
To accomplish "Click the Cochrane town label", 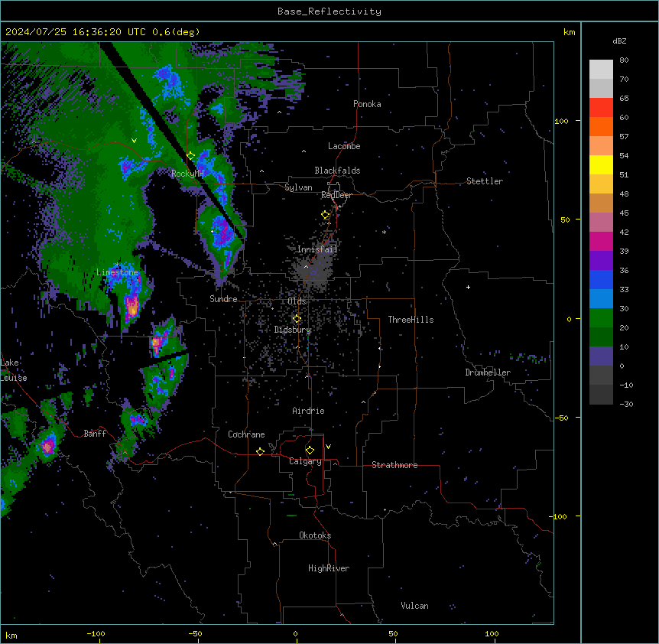I will pos(246,434).
